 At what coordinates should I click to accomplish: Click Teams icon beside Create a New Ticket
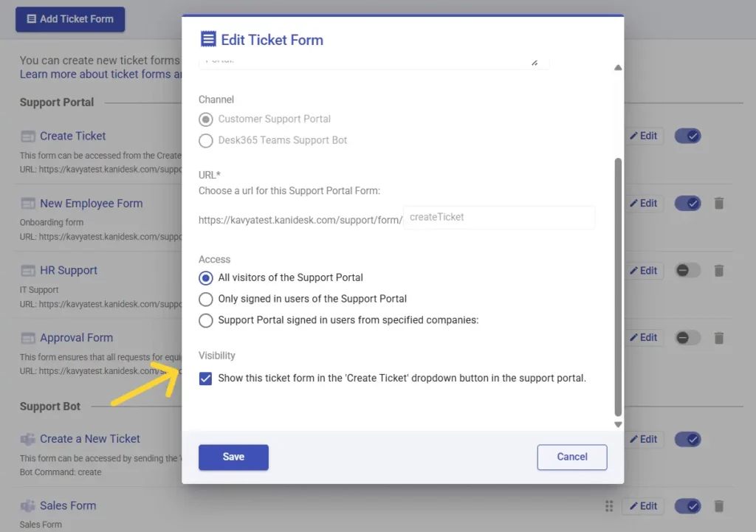(28, 439)
